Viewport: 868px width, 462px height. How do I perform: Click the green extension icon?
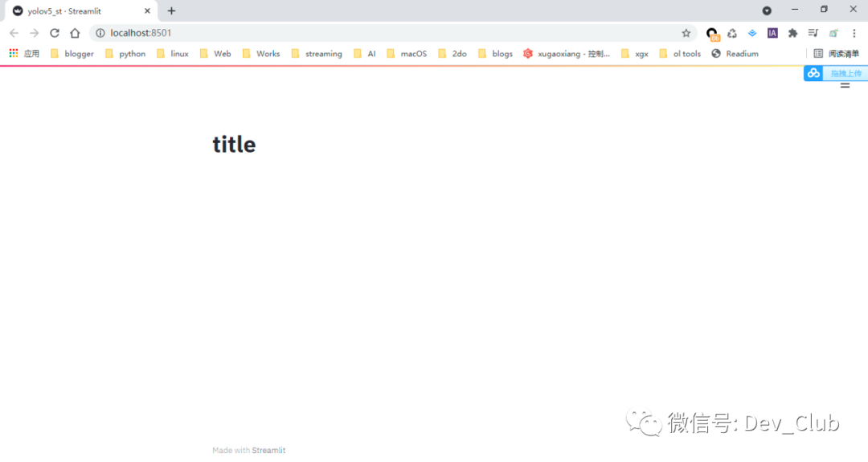(x=833, y=33)
